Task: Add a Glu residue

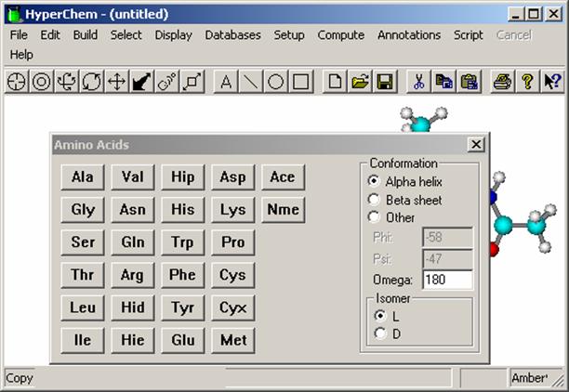Action: pyautogui.click(x=183, y=341)
